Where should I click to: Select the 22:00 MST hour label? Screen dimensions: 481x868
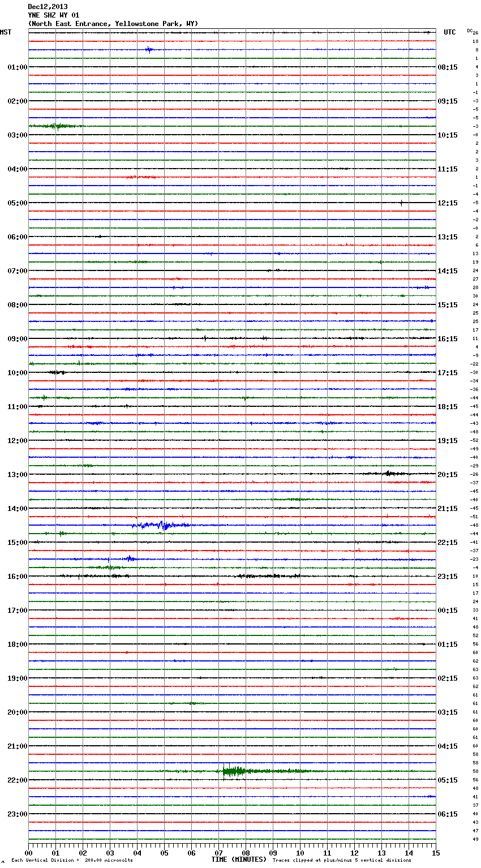tap(18, 780)
